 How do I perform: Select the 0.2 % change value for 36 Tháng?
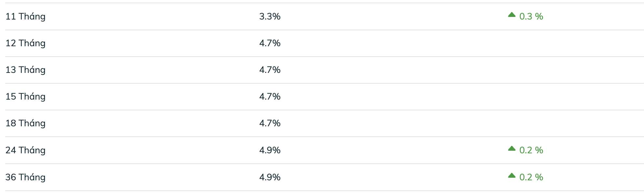coord(531,177)
